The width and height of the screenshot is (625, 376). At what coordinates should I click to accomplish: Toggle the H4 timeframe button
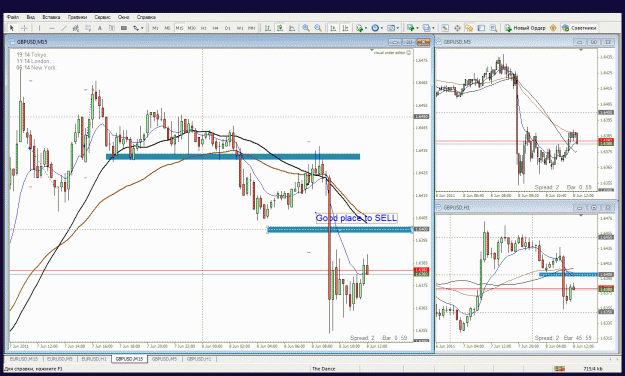point(215,28)
